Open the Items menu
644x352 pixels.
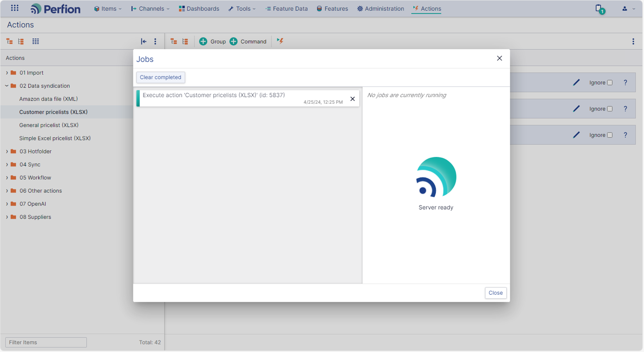tap(108, 8)
